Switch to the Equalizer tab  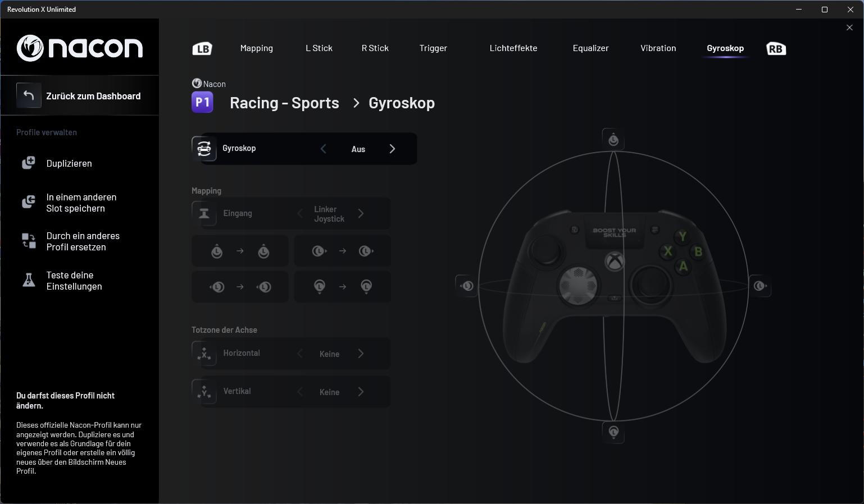(x=590, y=48)
